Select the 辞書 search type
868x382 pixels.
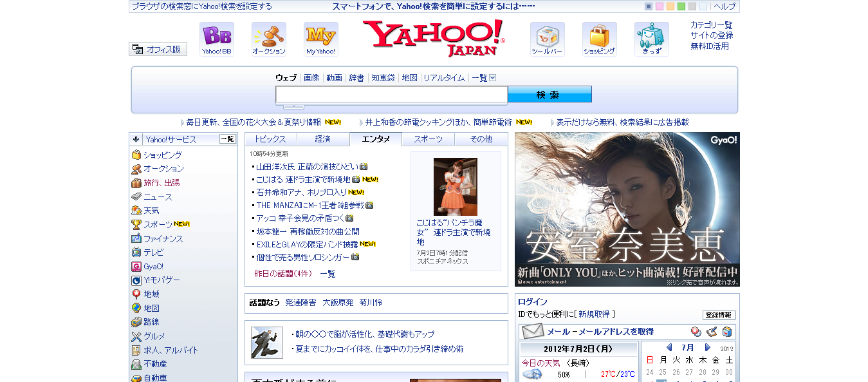(x=356, y=78)
